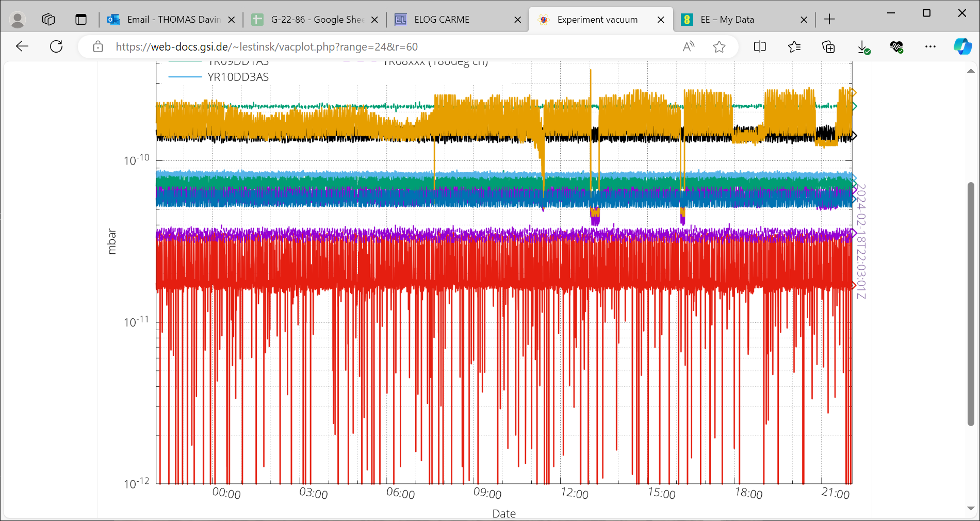Close the Experiment vacuum tab
The image size is (980, 521).
coord(661,20)
